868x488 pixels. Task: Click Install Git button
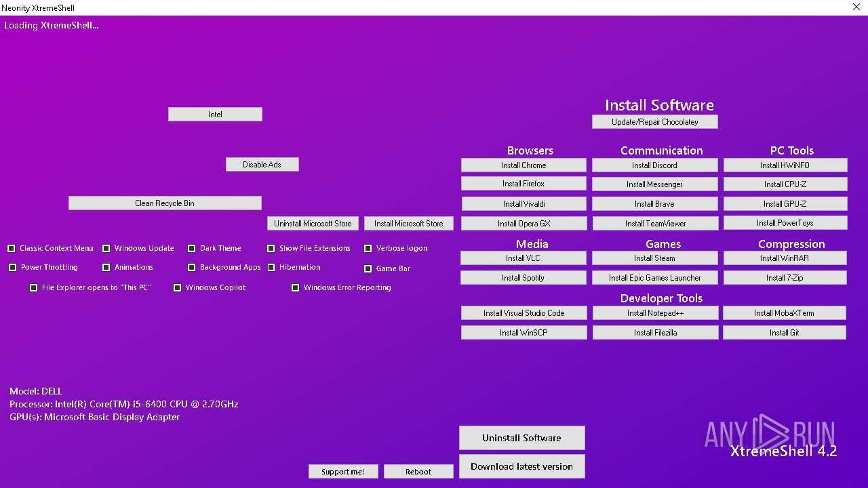point(784,333)
